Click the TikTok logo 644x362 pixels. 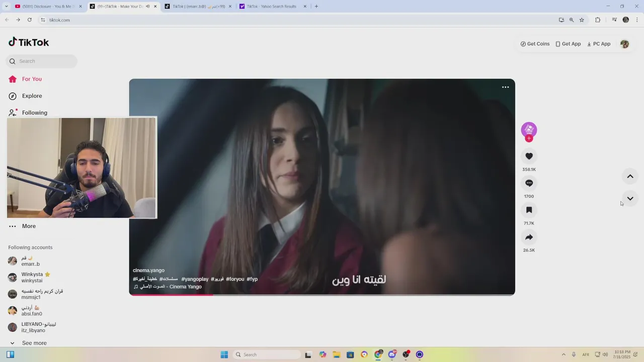pyautogui.click(x=29, y=42)
